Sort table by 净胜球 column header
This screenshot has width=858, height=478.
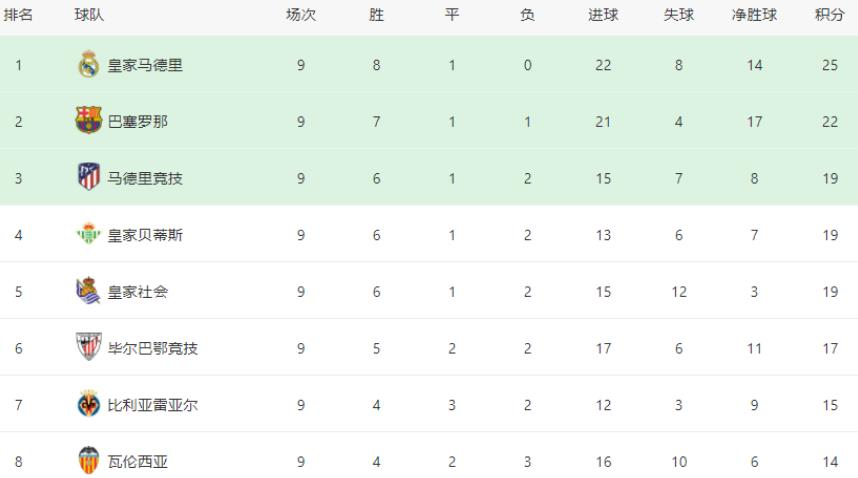[x=754, y=15]
